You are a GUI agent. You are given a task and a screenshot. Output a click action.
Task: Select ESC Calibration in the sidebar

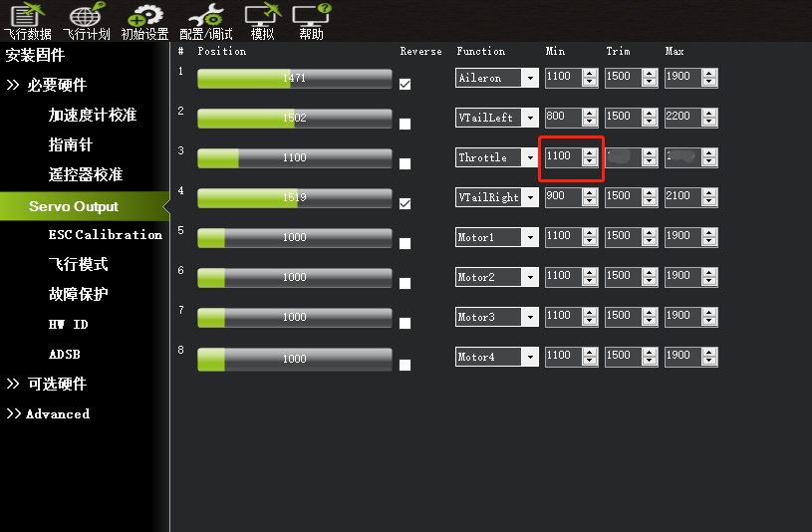click(x=106, y=235)
